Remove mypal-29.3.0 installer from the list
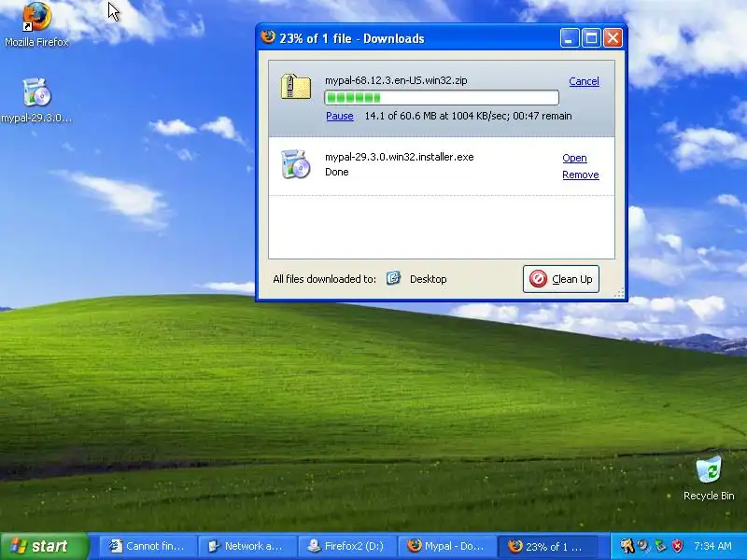Screen dimensions: 747x560 click(580, 175)
